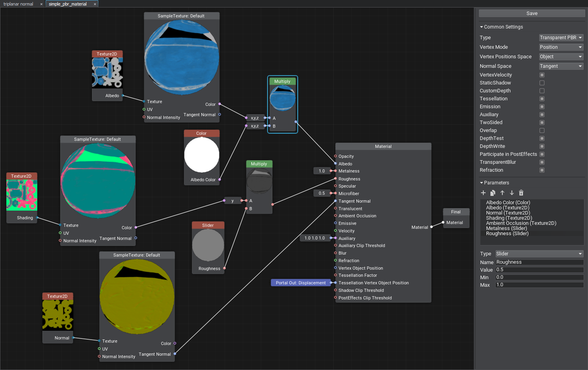The image size is (588, 370).
Task: Toggle the DepthWrite checkbox
Action: pyautogui.click(x=542, y=146)
